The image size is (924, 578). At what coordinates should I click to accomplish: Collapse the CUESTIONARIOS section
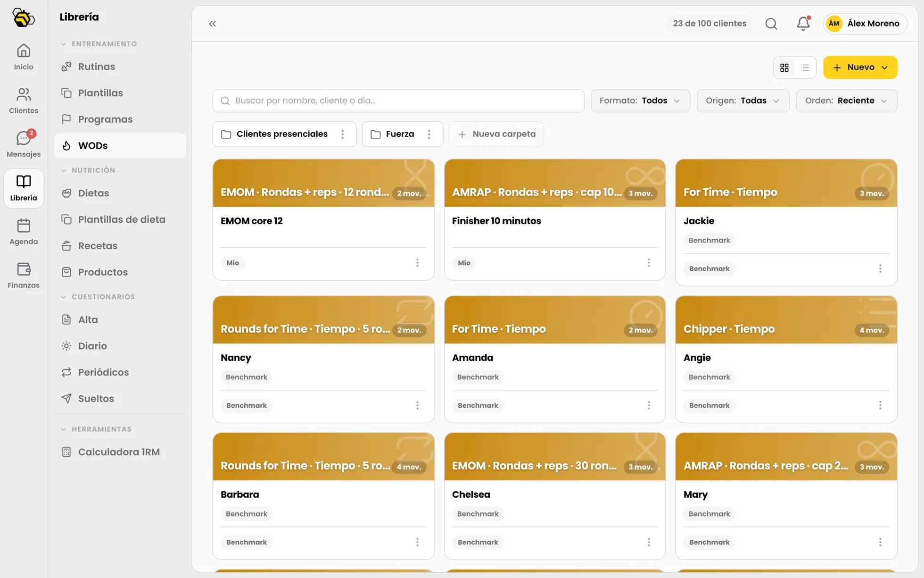(x=98, y=297)
